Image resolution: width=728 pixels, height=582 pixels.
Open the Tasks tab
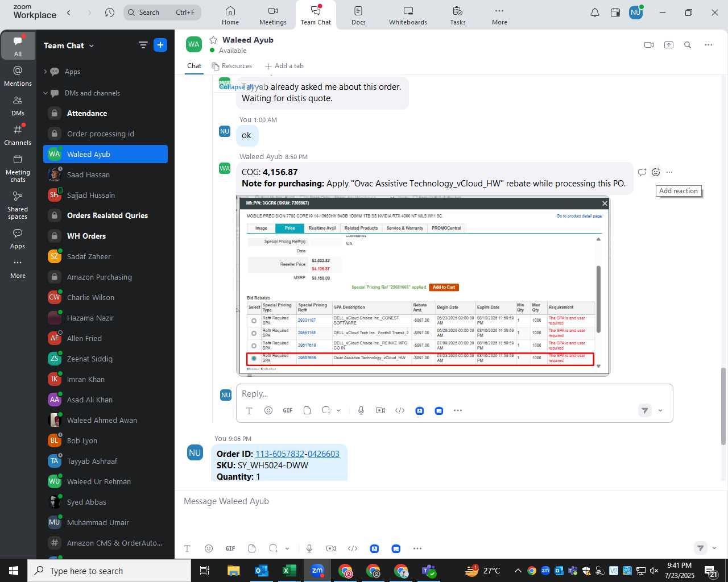coord(458,15)
